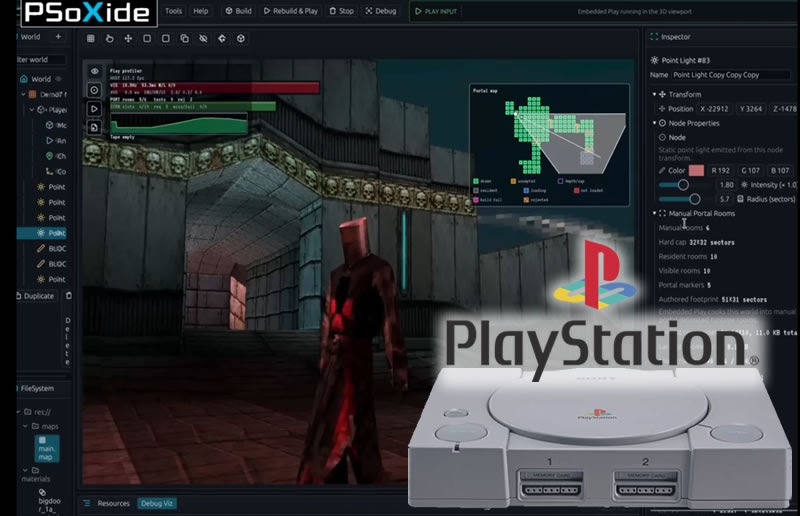
Task: Select the bigdoor material file
Action: click(49, 501)
